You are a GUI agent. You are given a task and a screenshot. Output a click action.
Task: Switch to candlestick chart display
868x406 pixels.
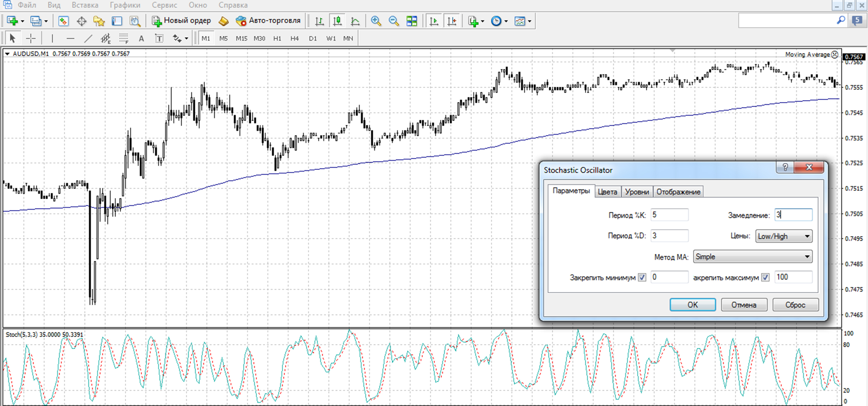[x=337, y=21]
